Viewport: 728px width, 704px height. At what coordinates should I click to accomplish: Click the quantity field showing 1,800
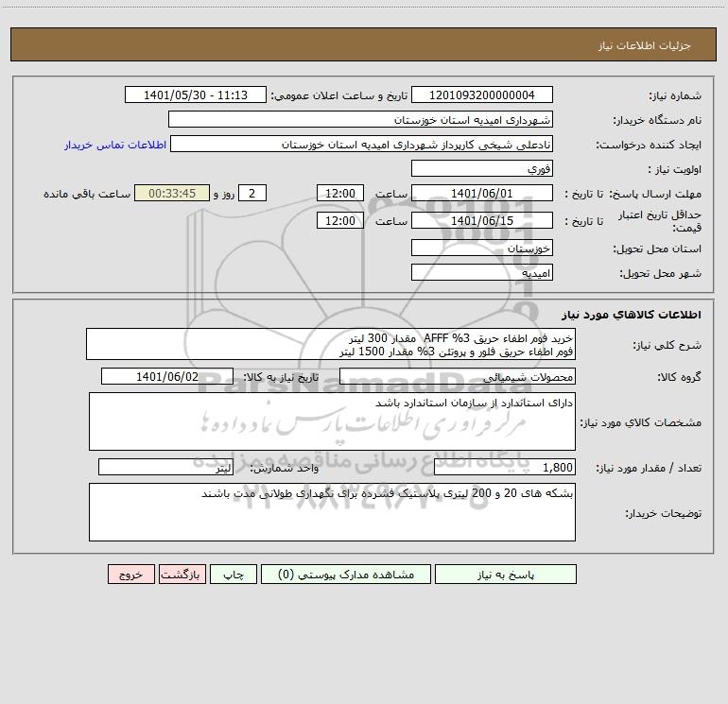point(505,467)
